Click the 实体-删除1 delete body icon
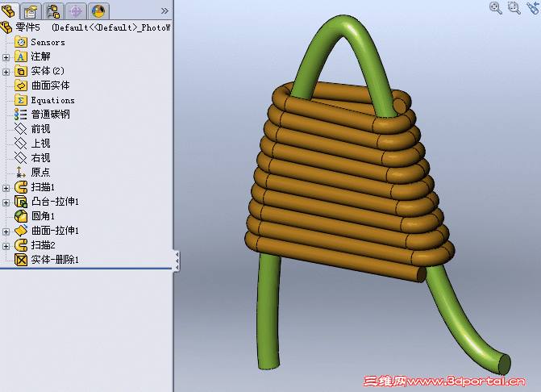 click(21, 260)
